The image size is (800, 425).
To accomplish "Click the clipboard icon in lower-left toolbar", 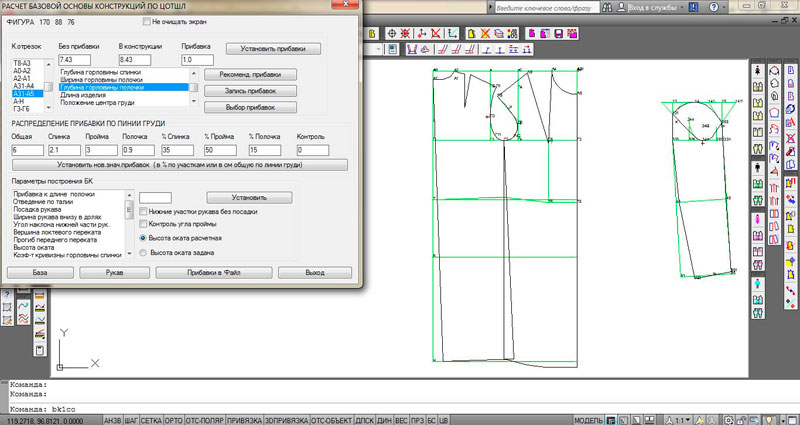I will (x=39, y=350).
